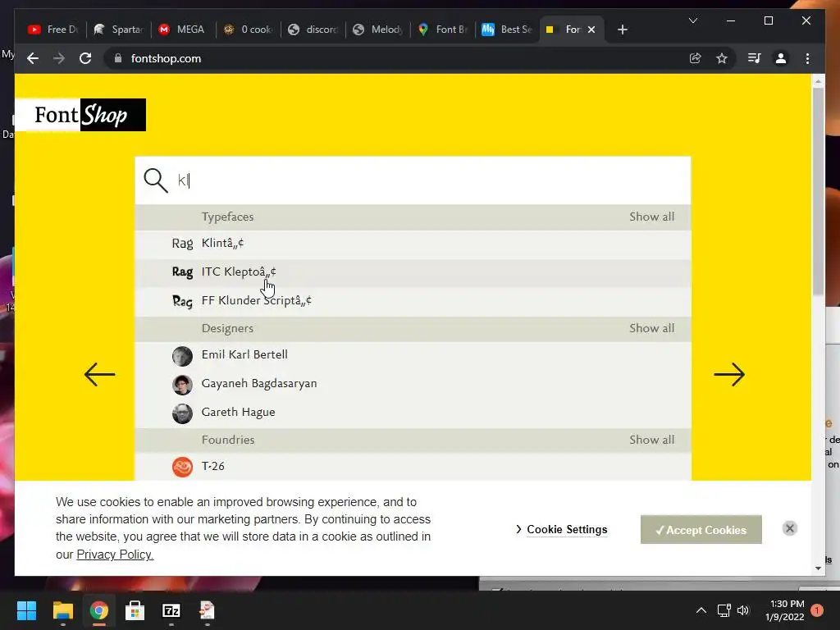Share this page via the share icon

click(696, 58)
